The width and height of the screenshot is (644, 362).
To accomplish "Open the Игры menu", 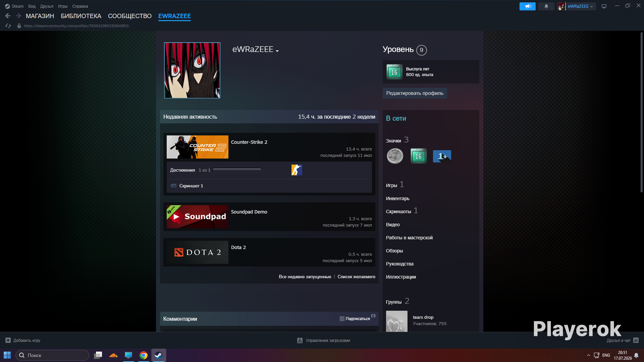I will point(63,6).
